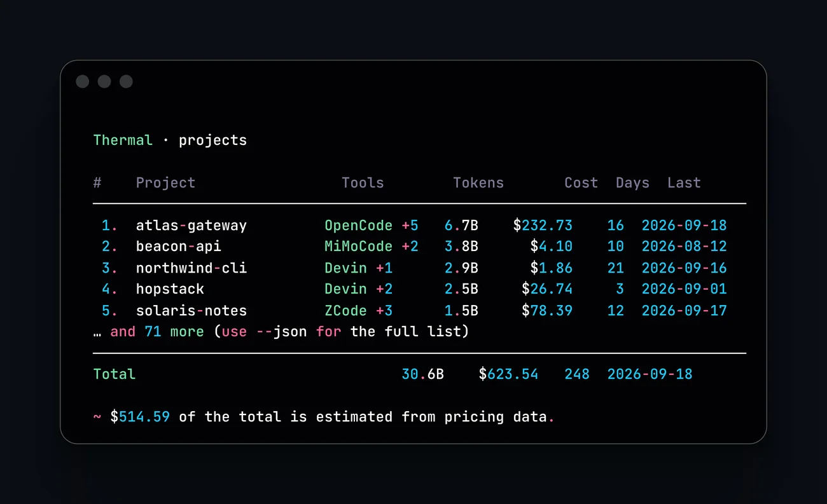Viewport: 827px width, 504px height.
Task: Click "estimated from pricing data" text
Action: coord(431,417)
